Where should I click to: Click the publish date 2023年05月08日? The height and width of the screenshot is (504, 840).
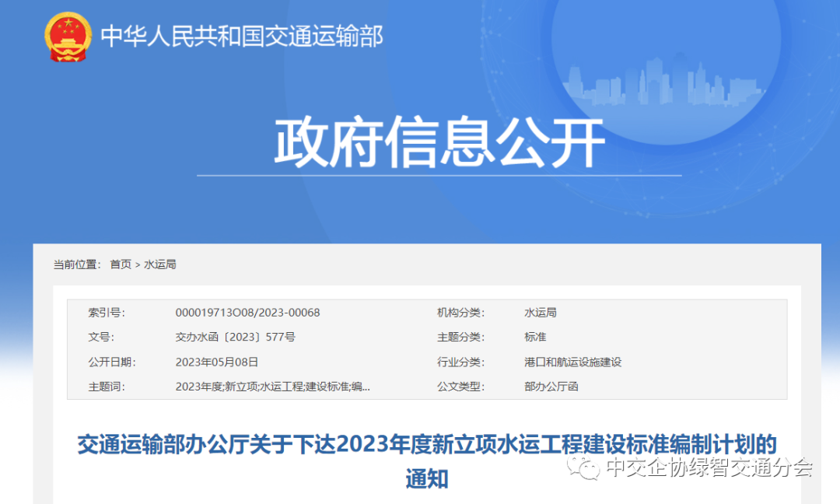216,362
